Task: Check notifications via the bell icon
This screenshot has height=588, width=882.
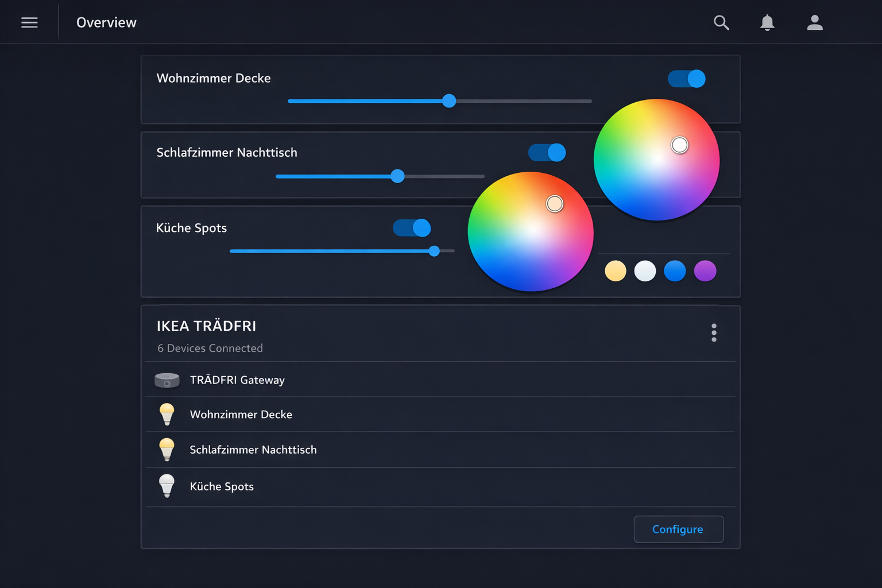Action: pyautogui.click(x=767, y=22)
